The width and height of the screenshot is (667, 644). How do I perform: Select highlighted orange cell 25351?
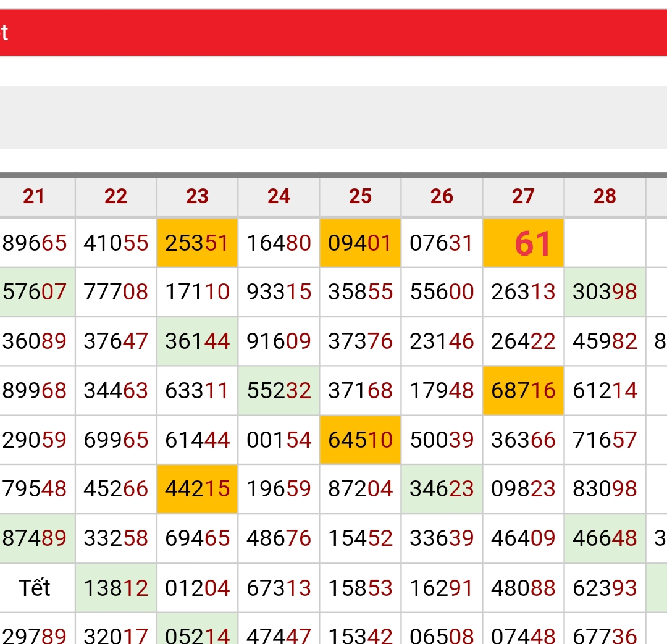click(197, 243)
